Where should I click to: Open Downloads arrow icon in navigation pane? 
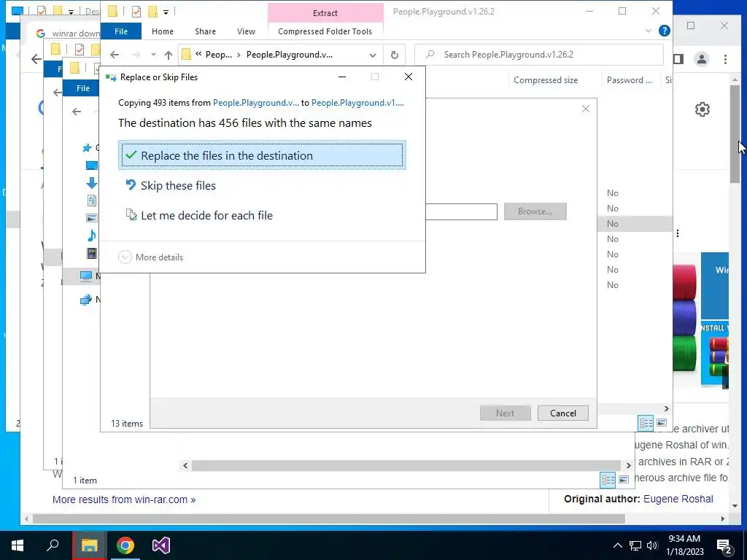click(x=91, y=183)
